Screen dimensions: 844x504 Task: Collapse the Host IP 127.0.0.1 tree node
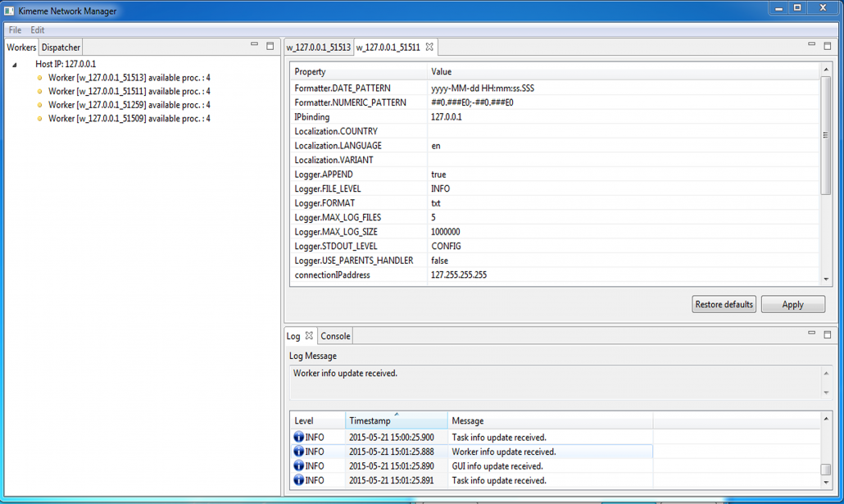click(x=15, y=65)
